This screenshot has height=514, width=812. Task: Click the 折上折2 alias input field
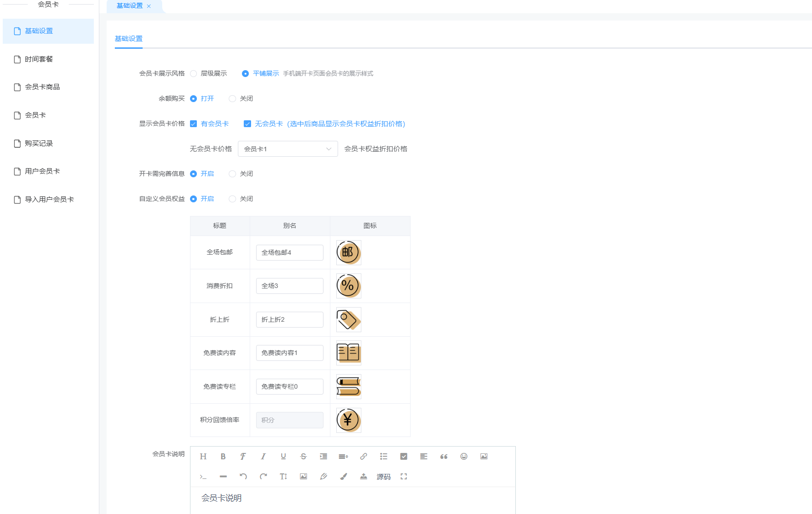(x=290, y=320)
